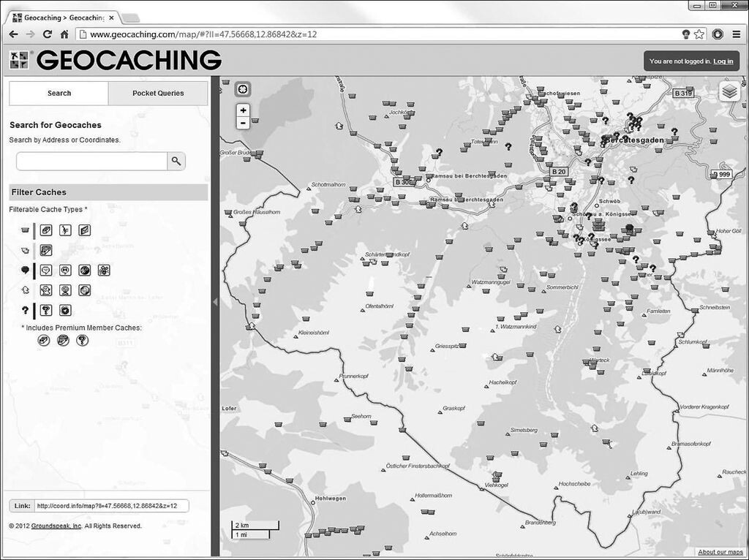
Task: Switch to the Pocket Queries tab
Action: pyautogui.click(x=158, y=93)
